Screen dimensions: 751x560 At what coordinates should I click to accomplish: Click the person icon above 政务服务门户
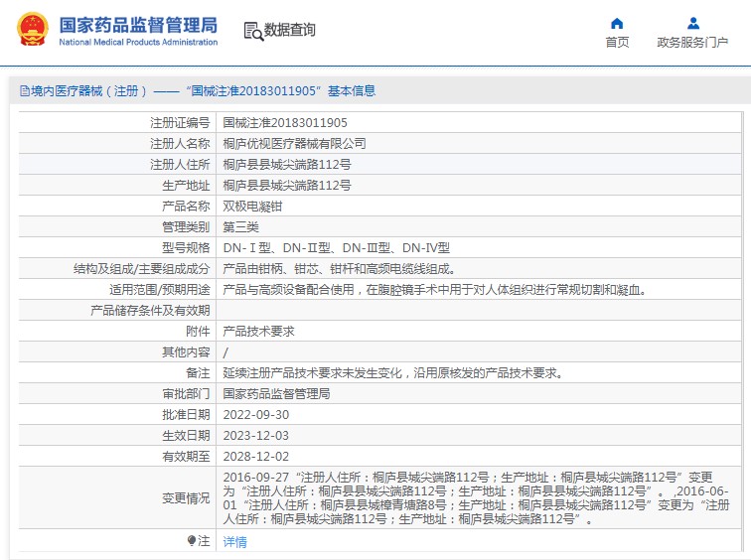click(x=692, y=23)
